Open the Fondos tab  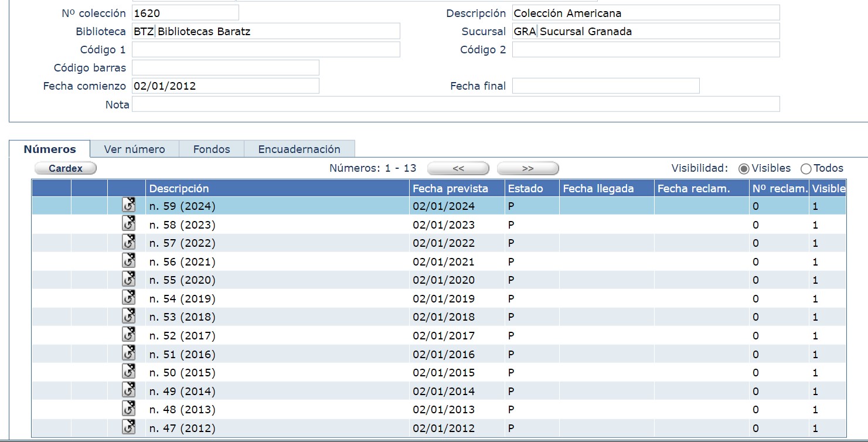click(212, 149)
